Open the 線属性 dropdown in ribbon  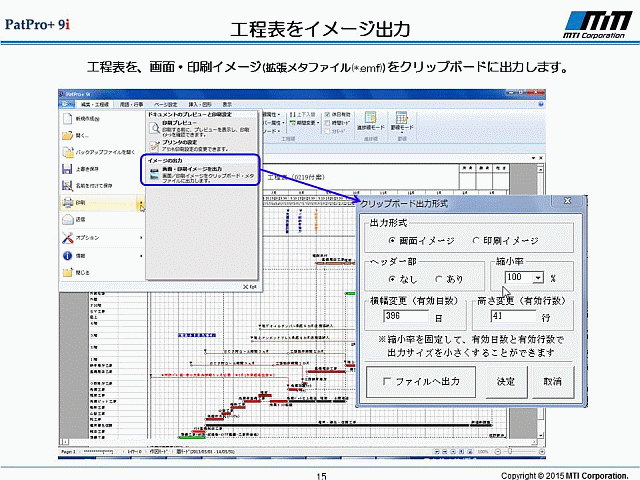[x=279, y=115]
